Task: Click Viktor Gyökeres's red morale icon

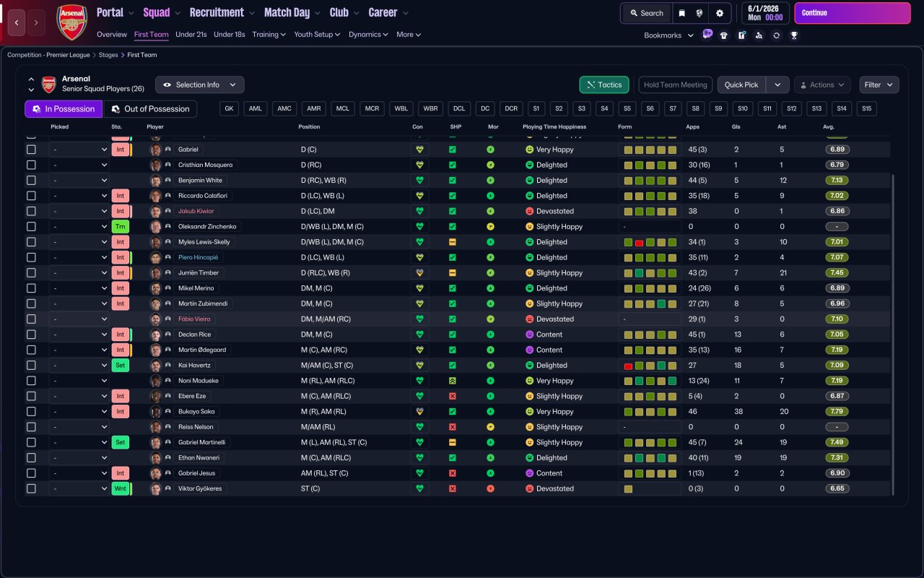Action: 491,488
